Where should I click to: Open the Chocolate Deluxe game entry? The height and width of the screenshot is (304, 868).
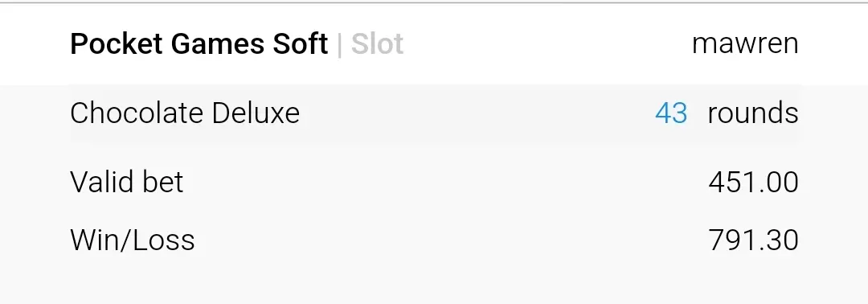[185, 113]
